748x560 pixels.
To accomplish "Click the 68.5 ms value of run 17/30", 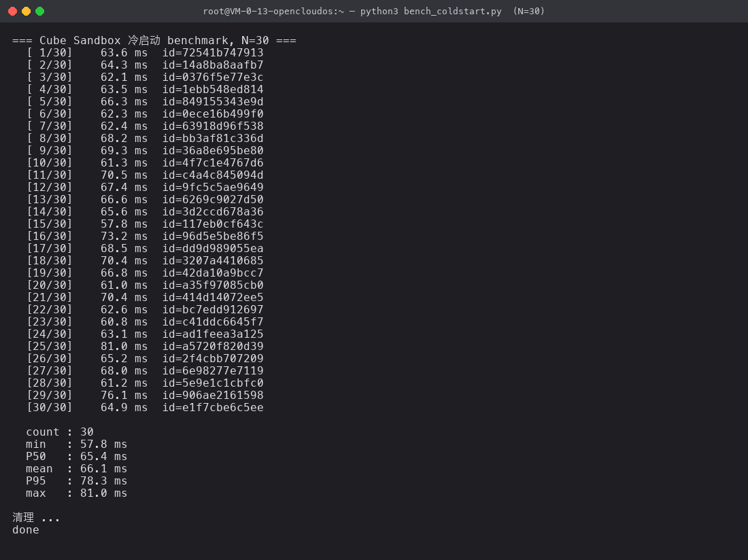I will click(x=124, y=248).
